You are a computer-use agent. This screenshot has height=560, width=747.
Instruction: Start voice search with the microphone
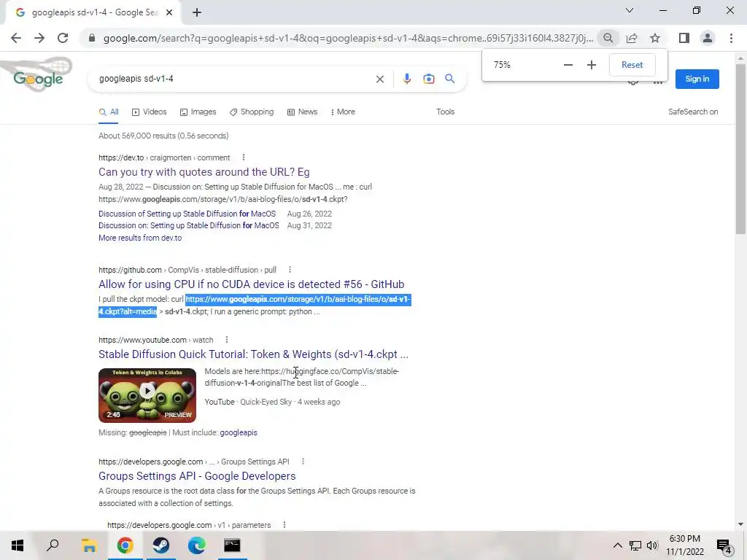tap(406, 79)
